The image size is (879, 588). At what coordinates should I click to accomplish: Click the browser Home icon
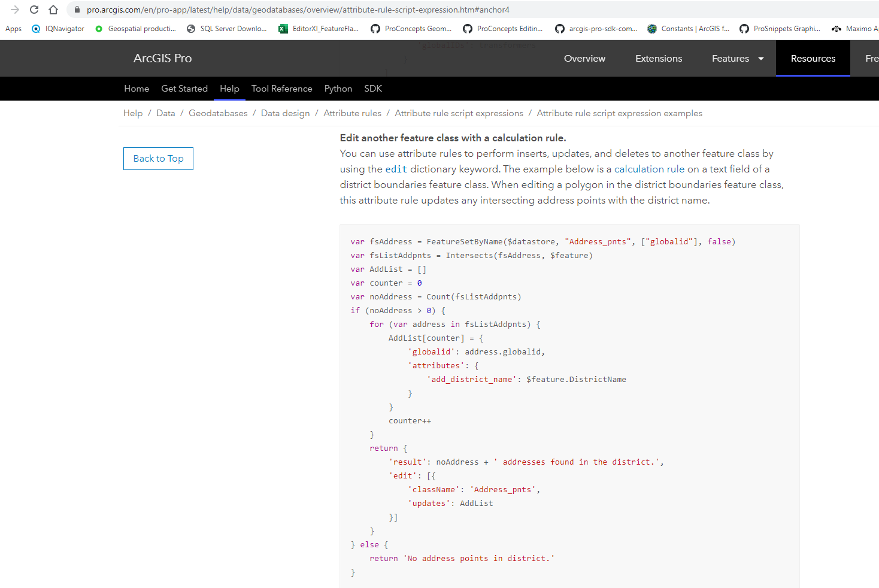(52, 10)
